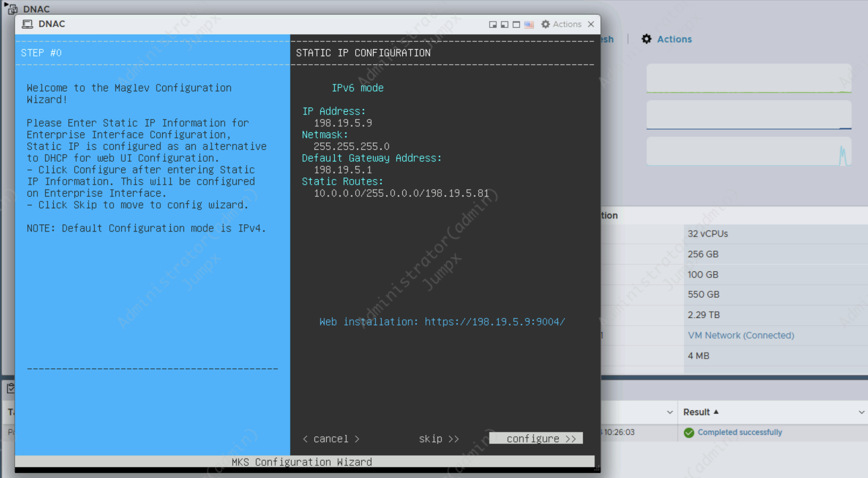Click the full-size console window icon
The width and height of the screenshot is (868, 478).
point(516,24)
